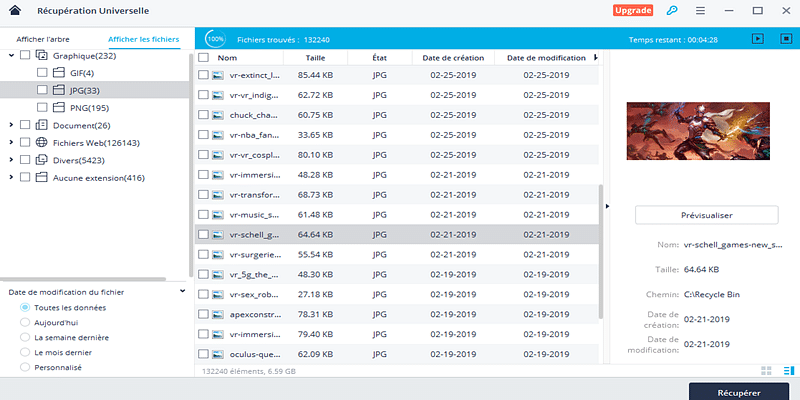Screen dimensions: 800x400
Task: Expand the Document tree node
Action: click(x=11, y=125)
